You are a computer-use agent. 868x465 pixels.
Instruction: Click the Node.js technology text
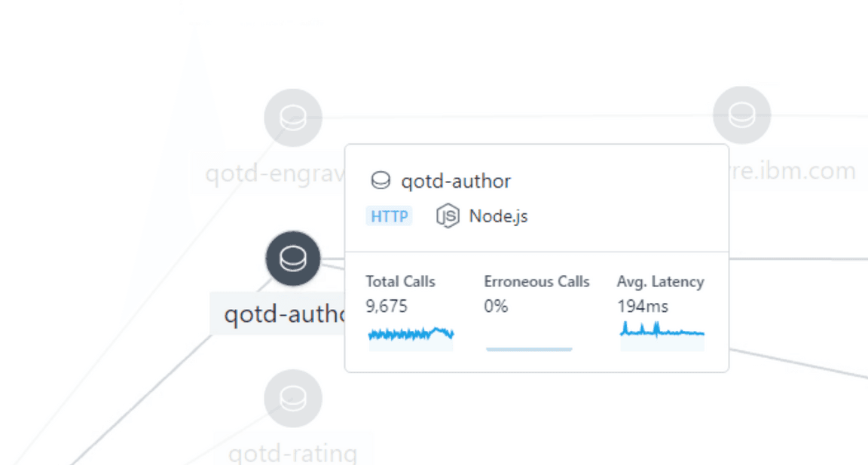[x=498, y=216]
